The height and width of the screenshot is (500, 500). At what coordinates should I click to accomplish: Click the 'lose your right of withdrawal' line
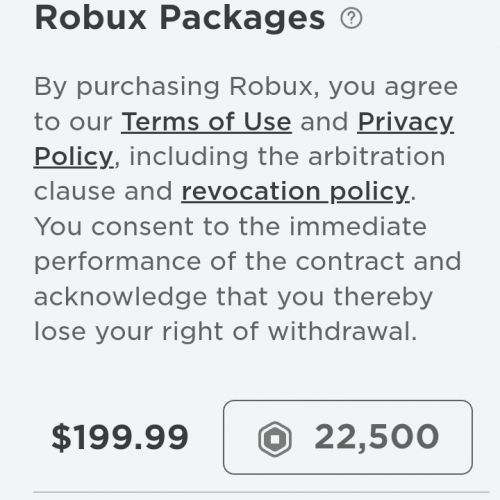226,332
